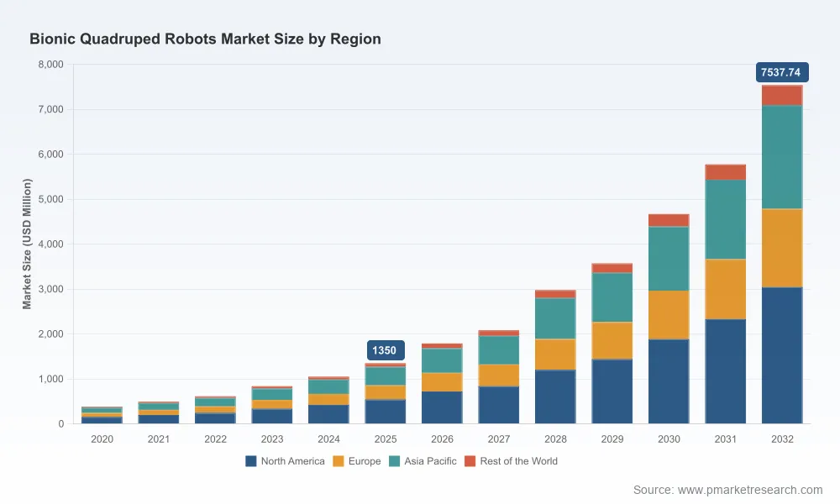Click the Market Size (USD Million) axis title
Screen dimensions: 840x504
[x=27, y=244]
